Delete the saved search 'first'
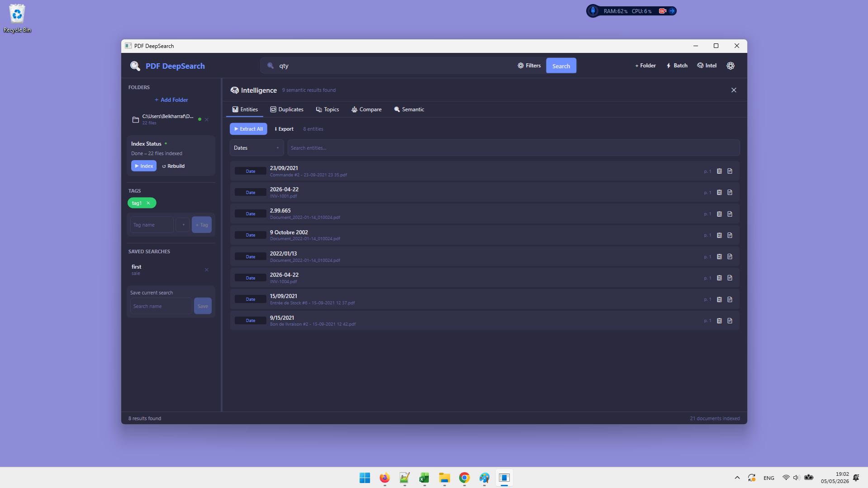 [x=207, y=270]
